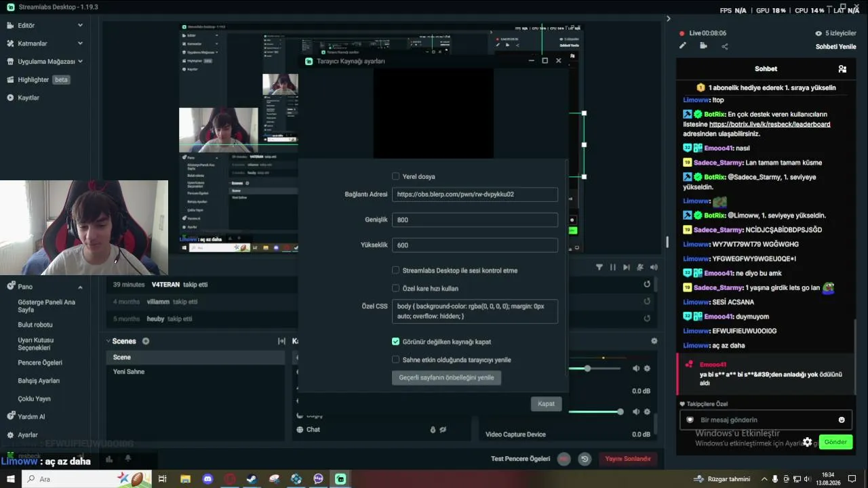Collapse the chat sidebar arrow
Image resolution: width=868 pixels, height=488 pixels.
click(x=669, y=18)
